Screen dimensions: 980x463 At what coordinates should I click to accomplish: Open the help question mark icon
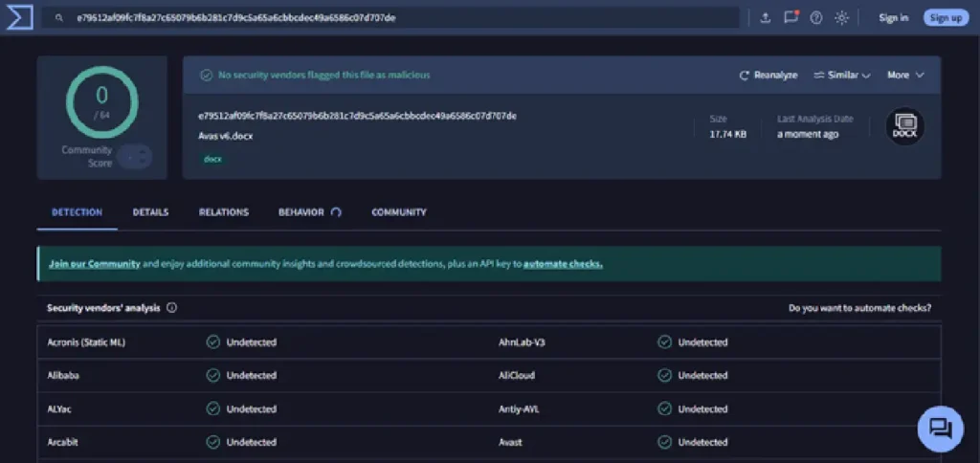[x=816, y=18]
